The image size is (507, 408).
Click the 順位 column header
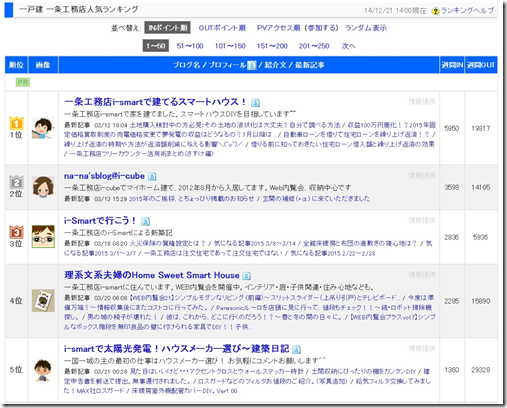(x=16, y=65)
